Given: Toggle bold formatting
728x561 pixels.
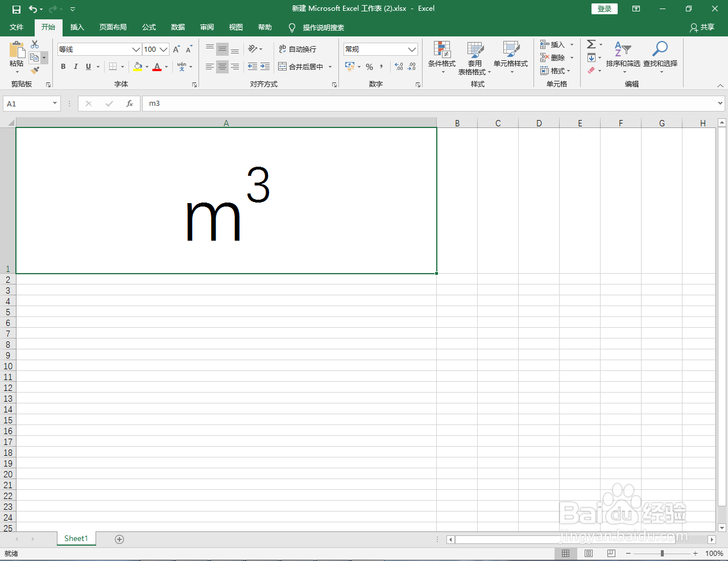Looking at the screenshot, I should (x=63, y=67).
